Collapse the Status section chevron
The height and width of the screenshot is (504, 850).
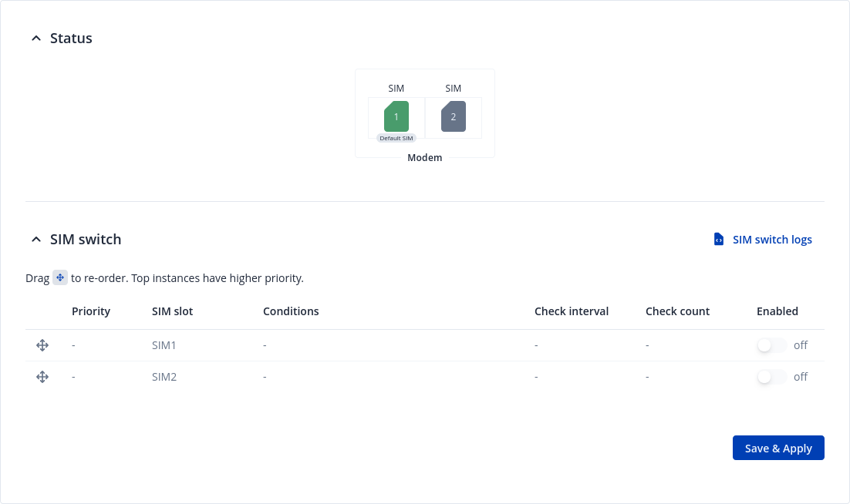(x=35, y=39)
